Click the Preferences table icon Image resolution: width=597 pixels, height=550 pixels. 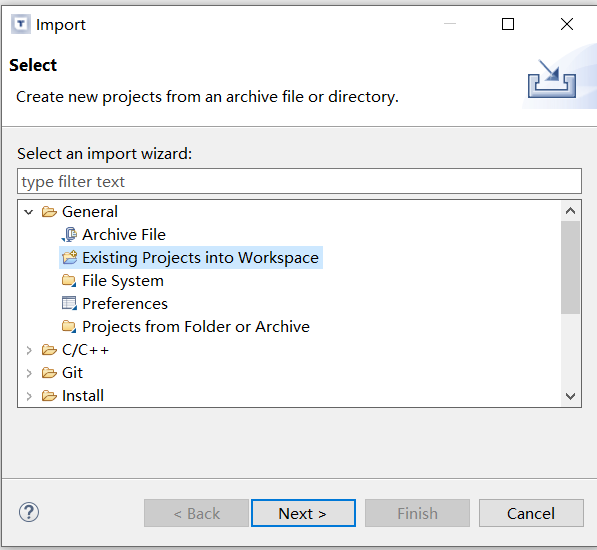[x=69, y=303]
